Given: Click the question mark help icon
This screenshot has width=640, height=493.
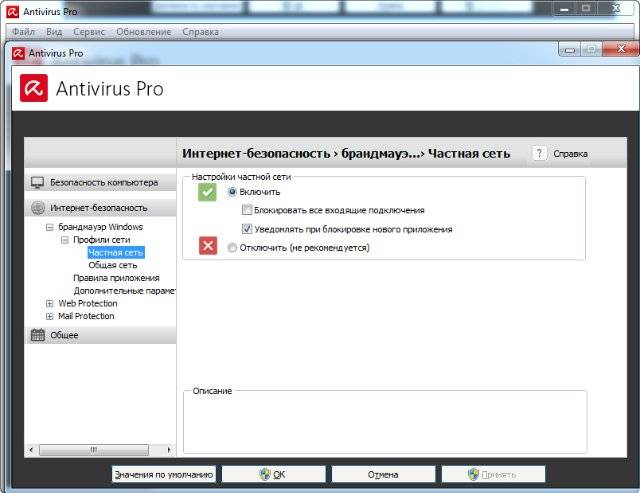Looking at the screenshot, I should (539, 153).
